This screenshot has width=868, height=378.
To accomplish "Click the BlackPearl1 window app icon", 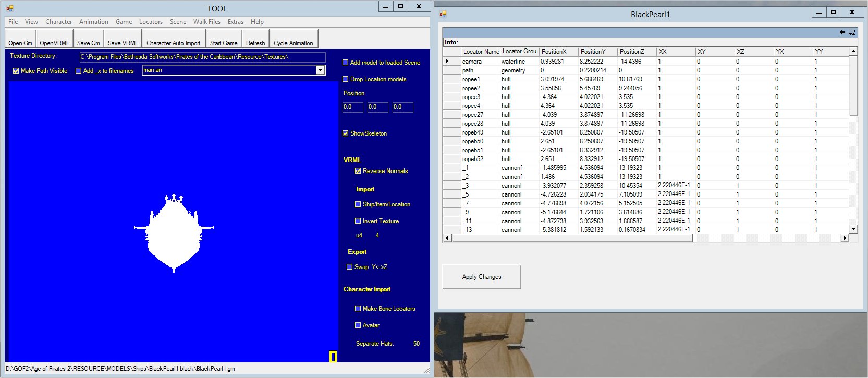I will click(443, 14).
